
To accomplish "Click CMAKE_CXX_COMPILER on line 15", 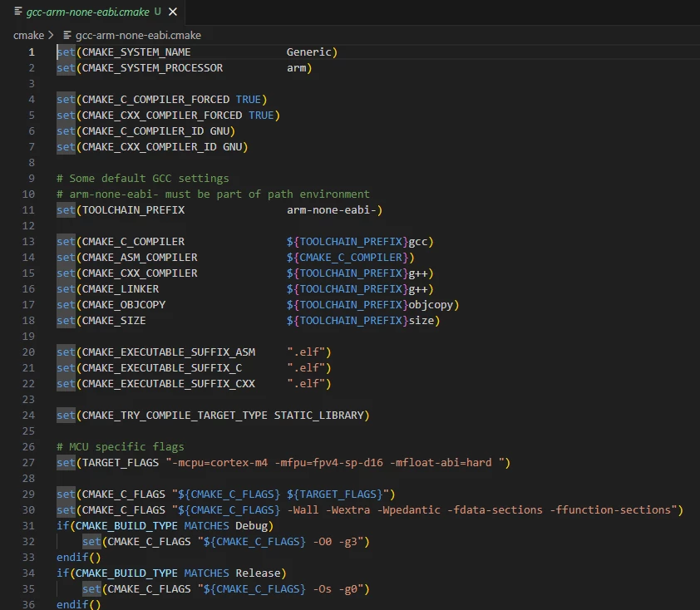I will pos(140,273).
